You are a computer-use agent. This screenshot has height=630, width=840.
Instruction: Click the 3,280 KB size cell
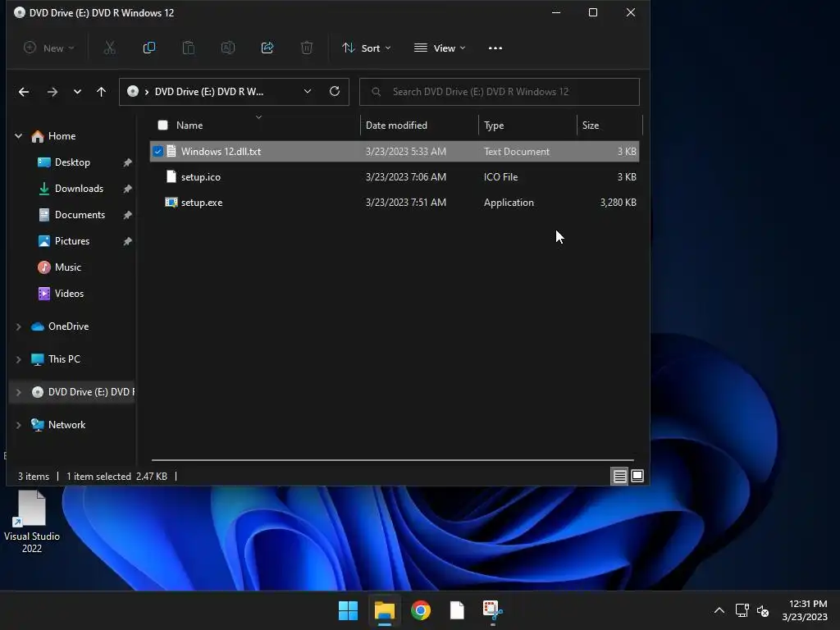pyautogui.click(x=619, y=203)
